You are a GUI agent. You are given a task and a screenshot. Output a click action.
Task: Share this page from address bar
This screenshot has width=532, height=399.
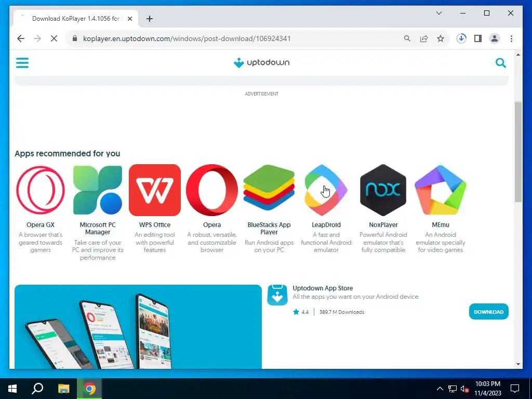tap(424, 38)
